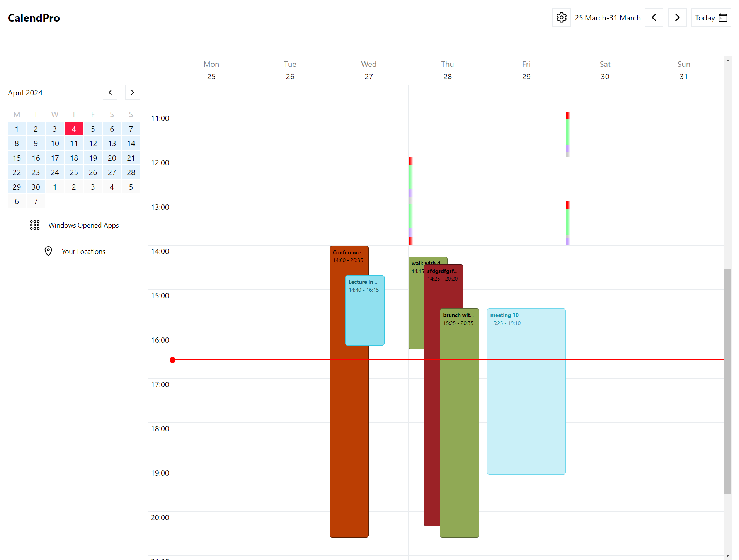Select April 18 in mini calendar

coord(74,158)
